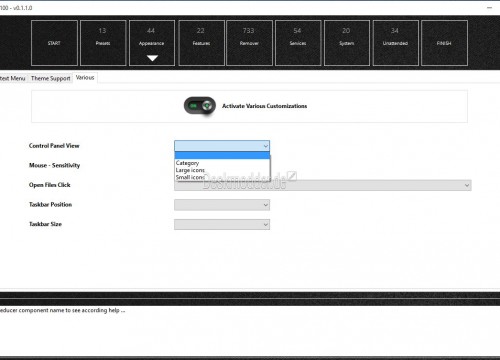Expand the Taskbar Position dropdown
Viewport: 500px width, 360px height.
pyautogui.click(x=222, y=205)
